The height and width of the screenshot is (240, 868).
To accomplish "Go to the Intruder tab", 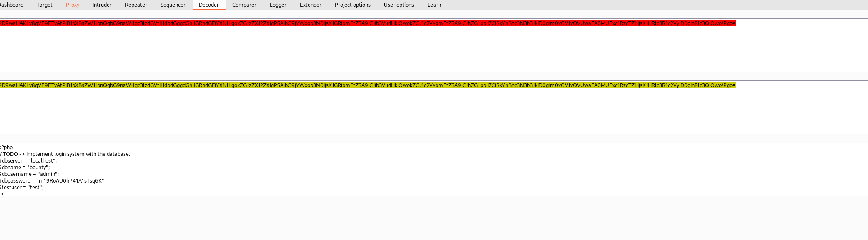I will [x=102, y=5].
